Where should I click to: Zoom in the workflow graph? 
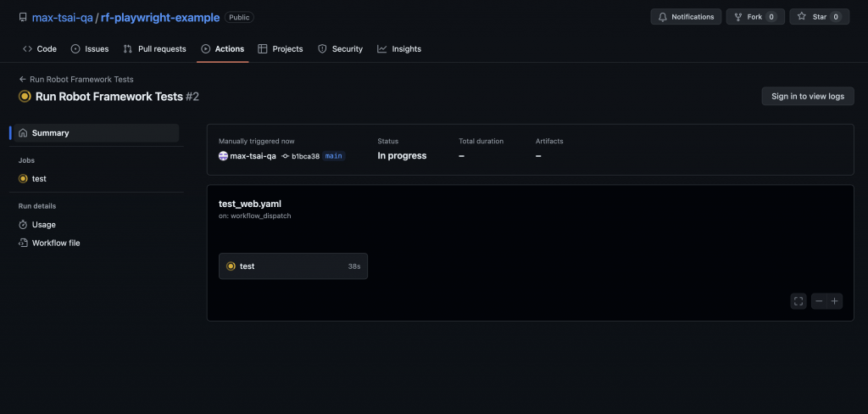835,301
